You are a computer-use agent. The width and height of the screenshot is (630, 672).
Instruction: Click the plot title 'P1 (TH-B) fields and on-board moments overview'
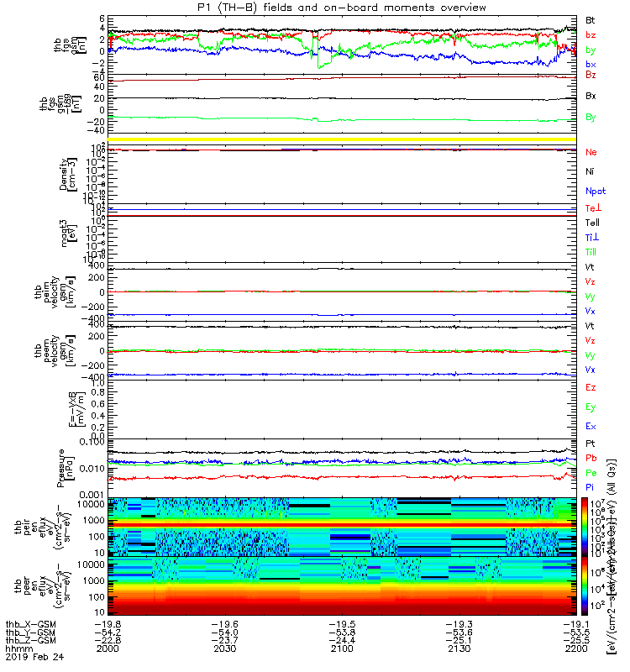342,8
